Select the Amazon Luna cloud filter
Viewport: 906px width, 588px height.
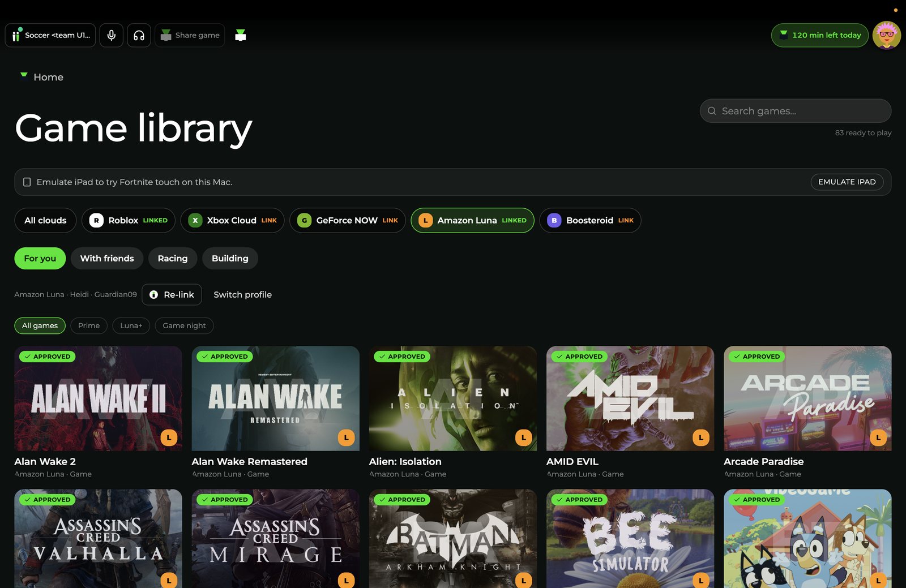472,220
